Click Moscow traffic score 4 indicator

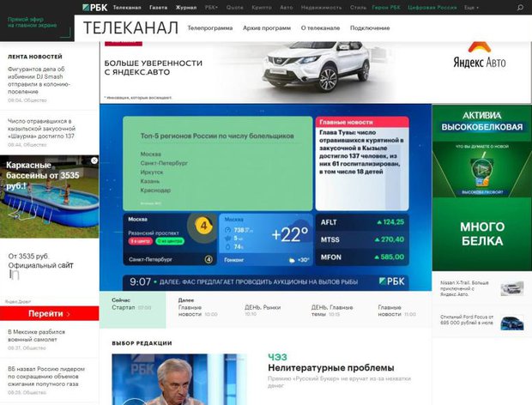(x=203, y=226)
